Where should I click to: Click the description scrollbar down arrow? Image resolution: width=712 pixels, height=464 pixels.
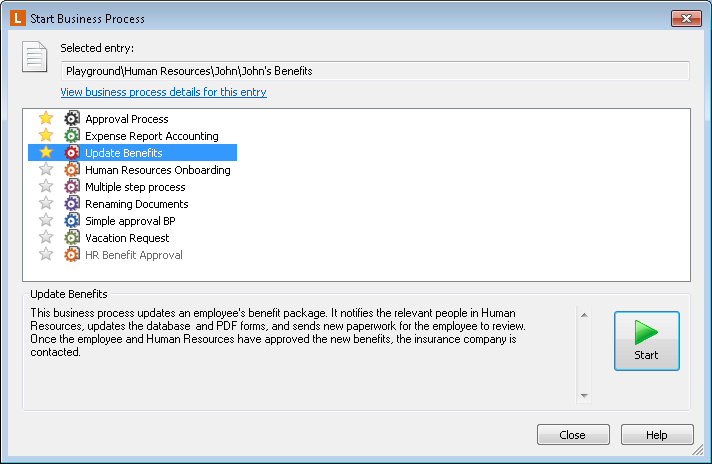[x=584, y=396]
